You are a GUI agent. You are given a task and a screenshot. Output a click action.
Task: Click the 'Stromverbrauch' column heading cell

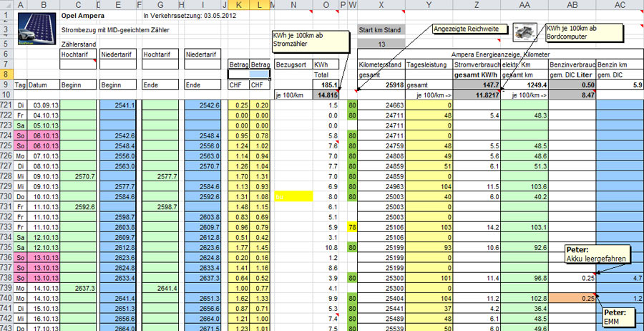tap(476, 64)
